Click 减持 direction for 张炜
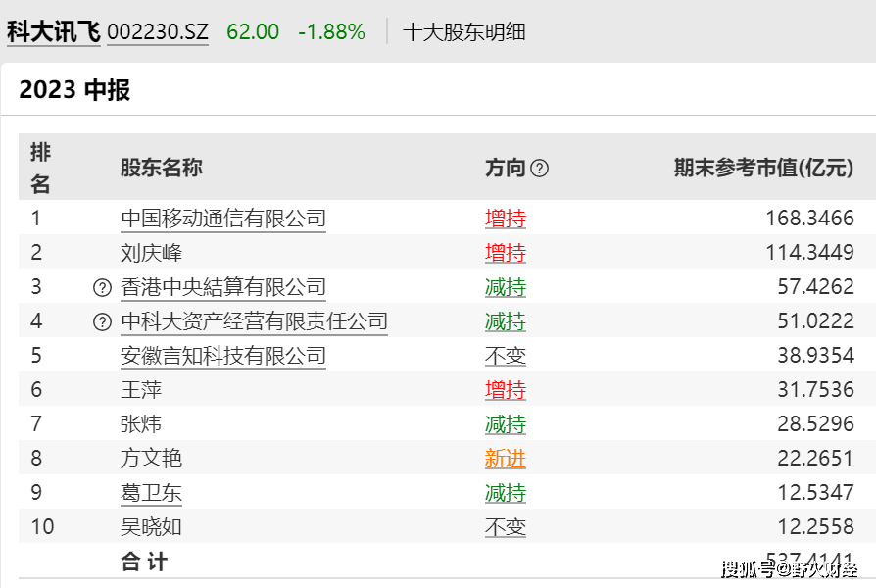The width and height of the screenshot is (876, 588). click(505, 424)
